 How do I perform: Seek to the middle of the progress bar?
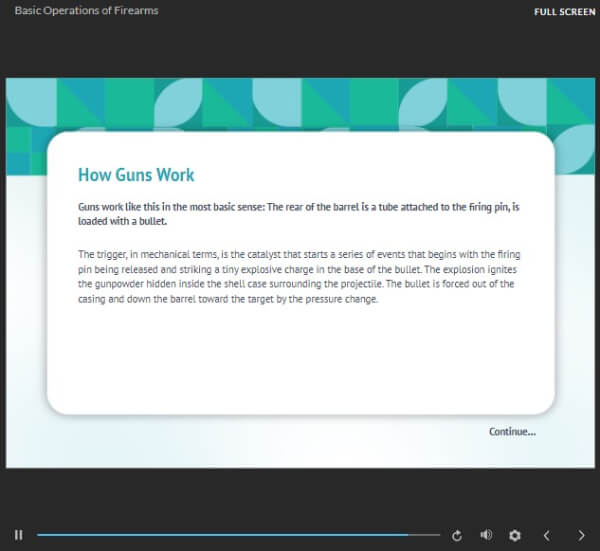(x=238, y=535)
